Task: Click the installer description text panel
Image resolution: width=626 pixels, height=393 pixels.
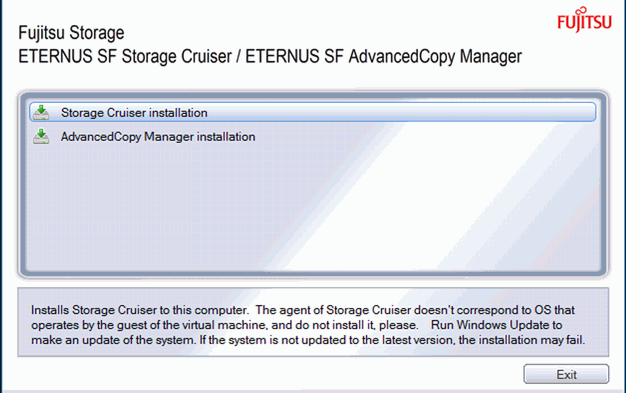Action: click(313, 322)
